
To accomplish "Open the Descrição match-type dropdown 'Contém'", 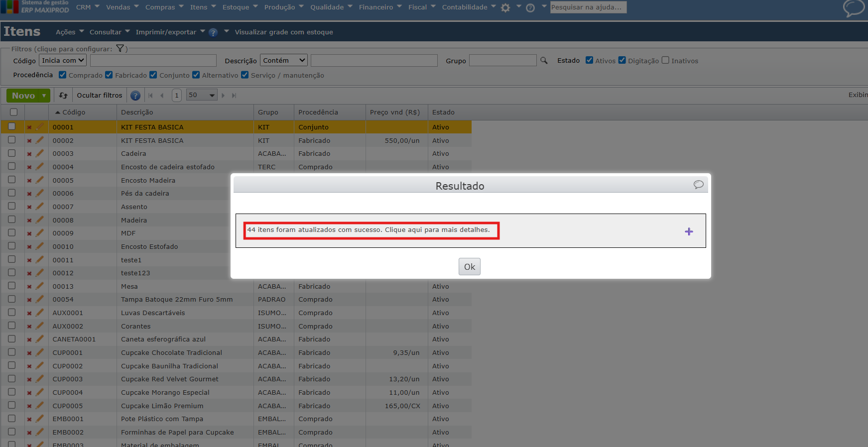I will [x=284, y=60].
